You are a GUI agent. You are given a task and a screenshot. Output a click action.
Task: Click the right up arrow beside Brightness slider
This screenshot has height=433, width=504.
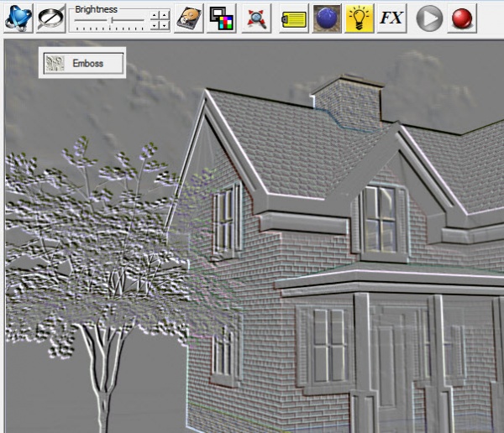[164, 15]
